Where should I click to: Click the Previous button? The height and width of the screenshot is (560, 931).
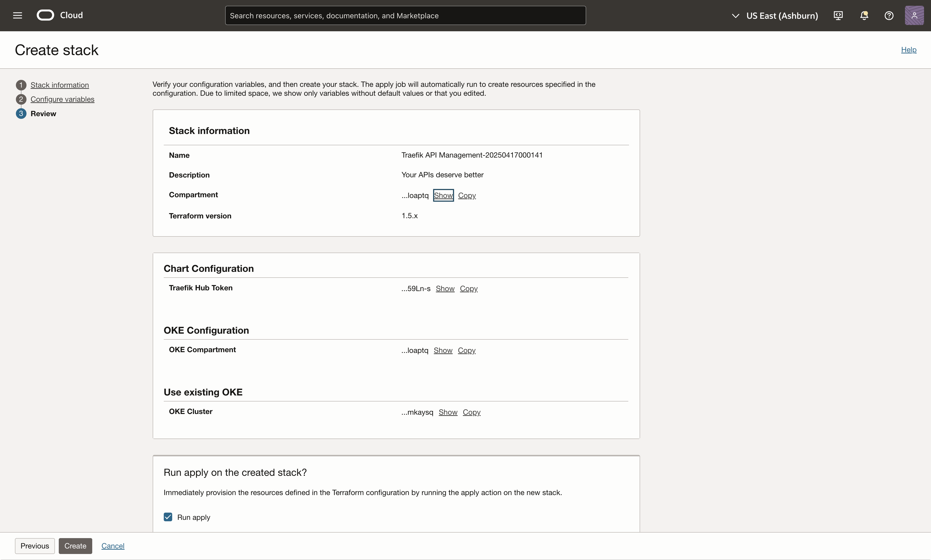pyautogui.click(x=35, y=546)
